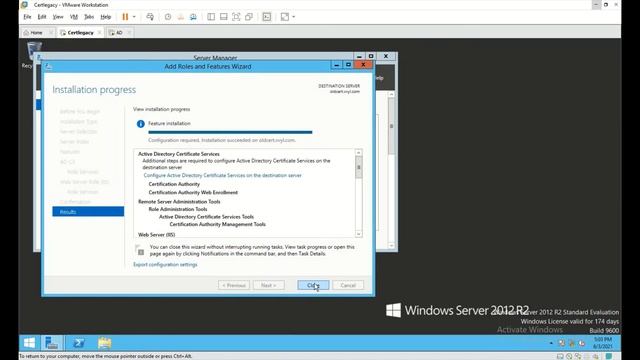Open the File menu
Image resolution: width=640 pixels, height=360 pixels.
coord(27,17)
